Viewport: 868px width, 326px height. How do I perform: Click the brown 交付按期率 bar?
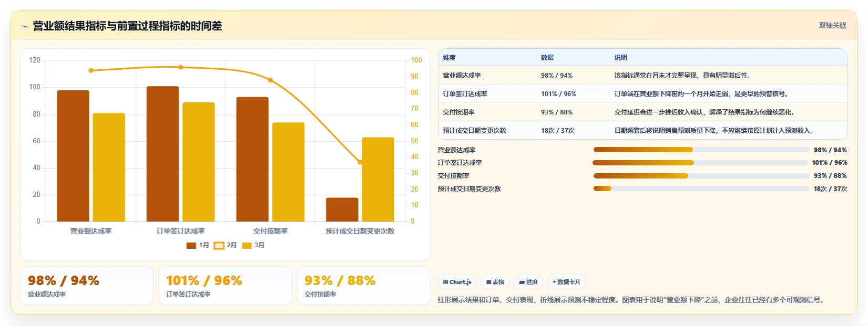252,159
